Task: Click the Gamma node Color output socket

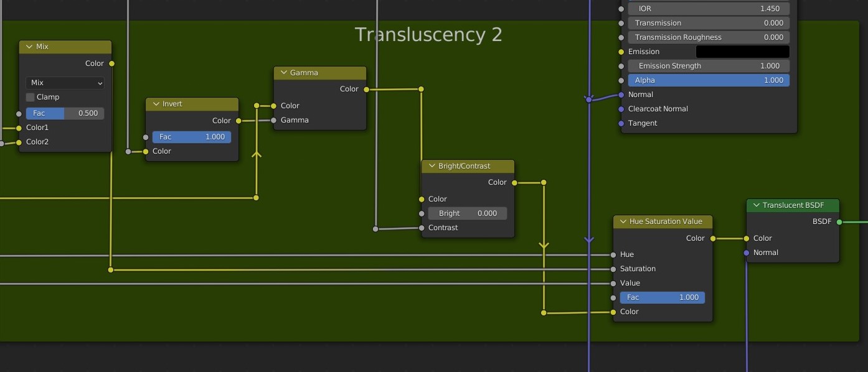Action: tap(366, 90)
